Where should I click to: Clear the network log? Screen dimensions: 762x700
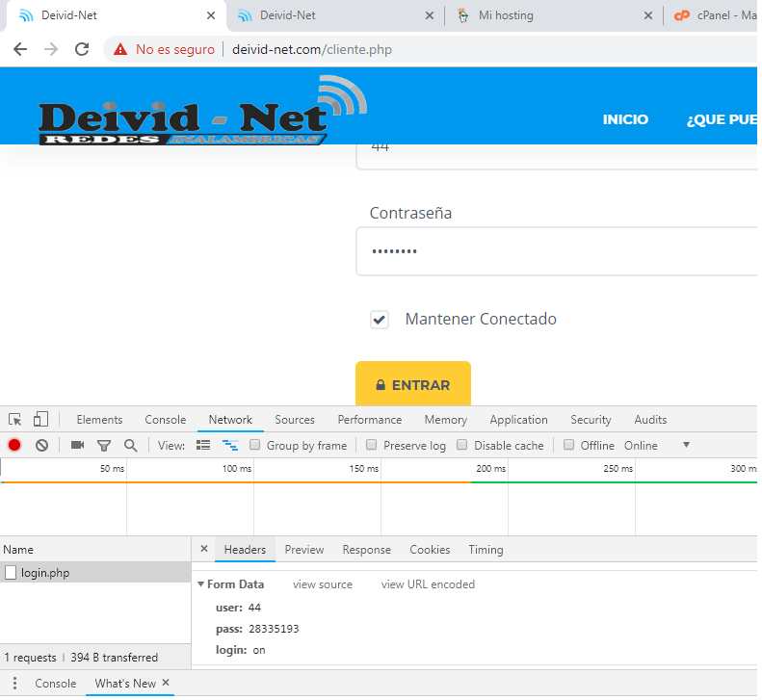tap(41, 445)
